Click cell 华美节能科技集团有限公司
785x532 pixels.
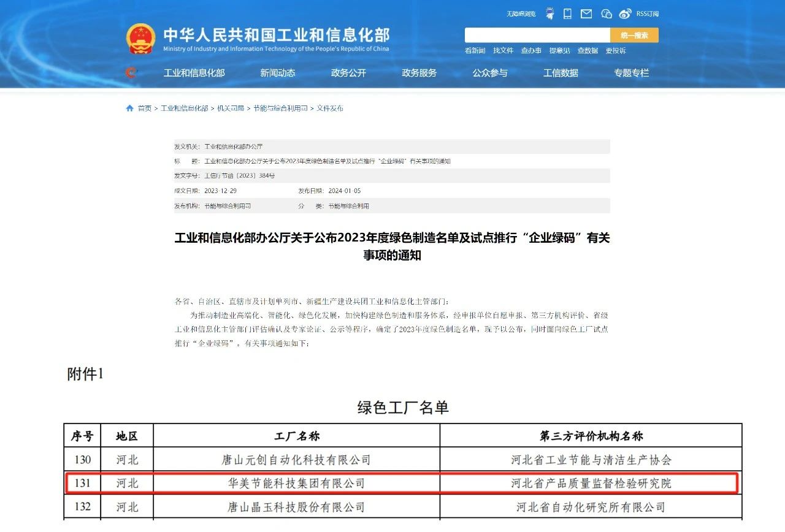coord(296,483)
